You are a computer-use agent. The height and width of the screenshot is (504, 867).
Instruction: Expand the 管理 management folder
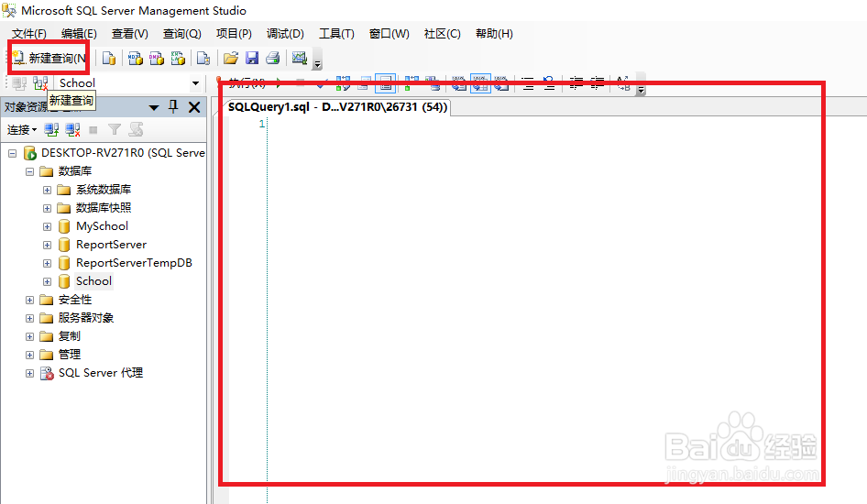point(30,355)
